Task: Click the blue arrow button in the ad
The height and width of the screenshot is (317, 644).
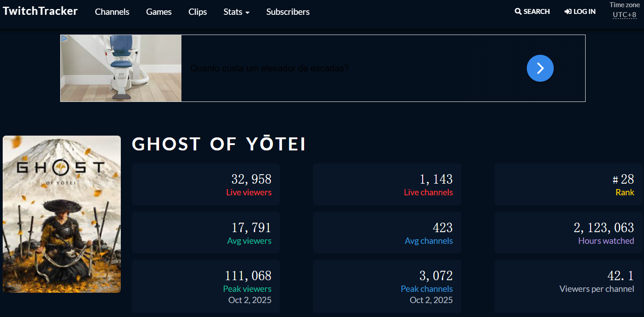Action: [540, 68]
